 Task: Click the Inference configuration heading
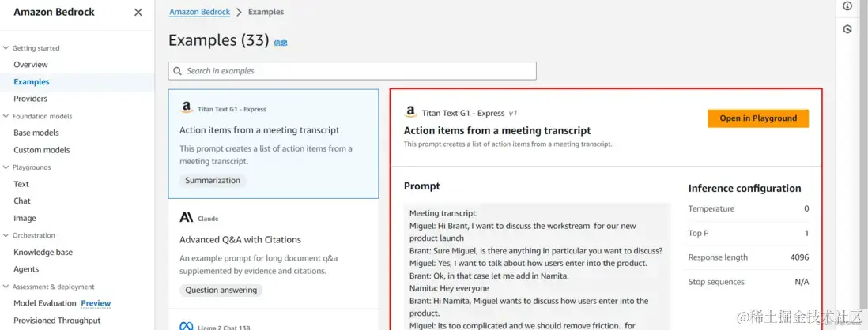pyautogui.click(x=745, y=189)
